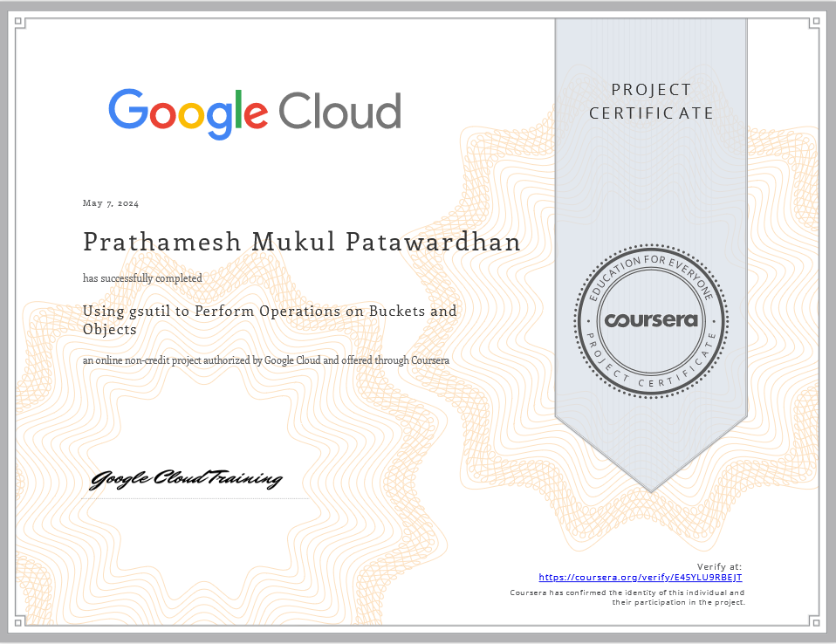The width and height of the screenshot is (836, 644).
Task: Click the Google Cloud Training signature
Action: coord(186,479)
